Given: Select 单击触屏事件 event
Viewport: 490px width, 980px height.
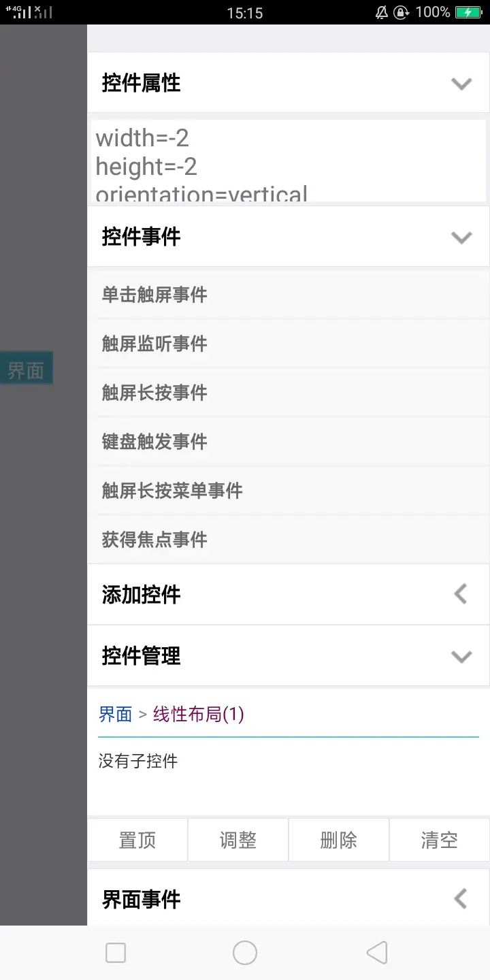Looking at the screenshot, I should [x=154, y=295].
